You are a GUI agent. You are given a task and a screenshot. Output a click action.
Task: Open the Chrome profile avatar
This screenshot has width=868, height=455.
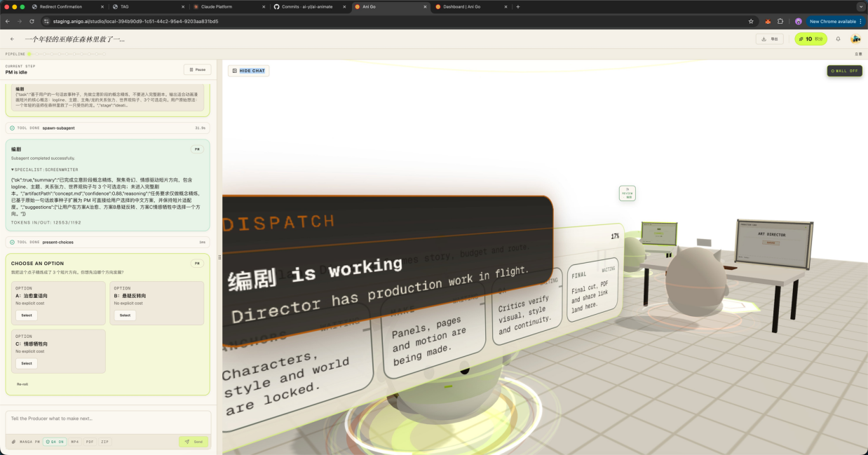[x=798, y=21]
